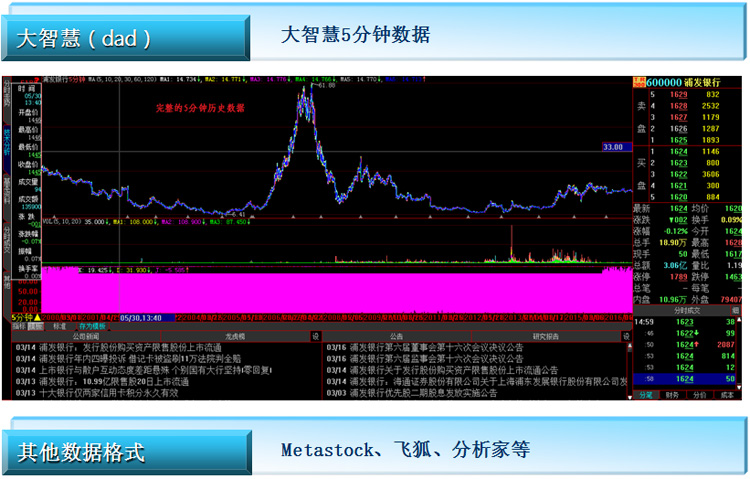Open announcement 海通证券股份有限公司关于上海浦东发展银行
Screen dimensions: 750x479
tap(476, 381)
